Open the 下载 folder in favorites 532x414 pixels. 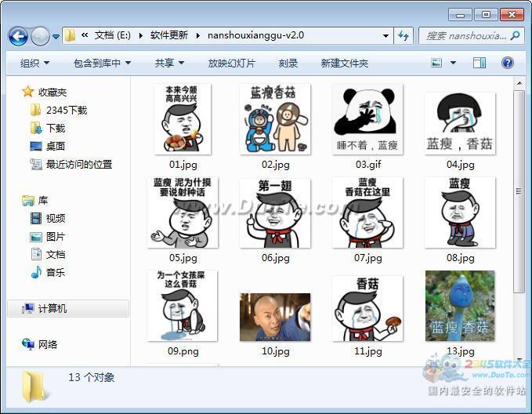coord(48,128)
